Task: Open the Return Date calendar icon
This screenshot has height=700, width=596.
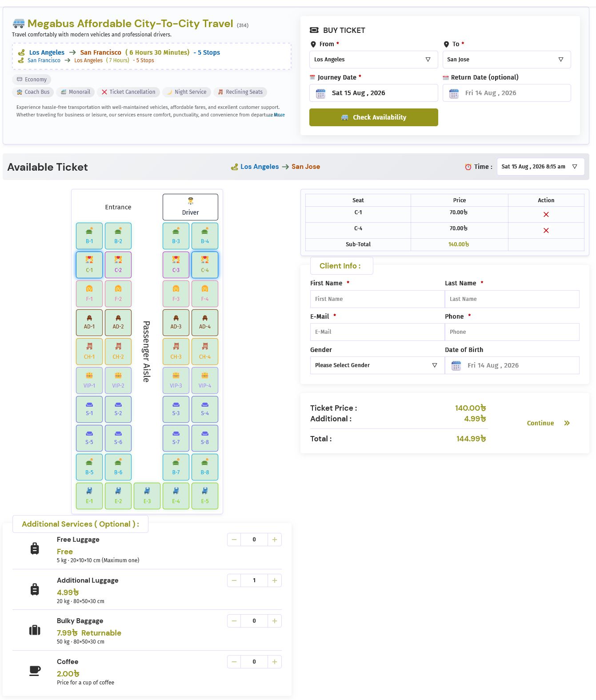Action: 454,93
